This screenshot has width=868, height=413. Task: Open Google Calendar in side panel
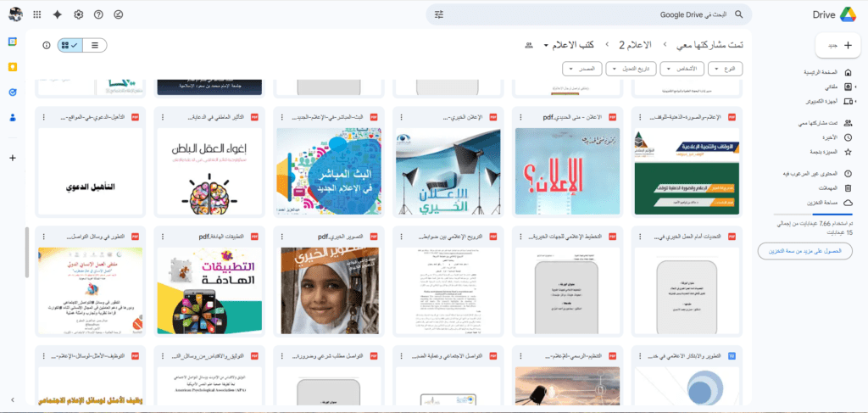13,42
